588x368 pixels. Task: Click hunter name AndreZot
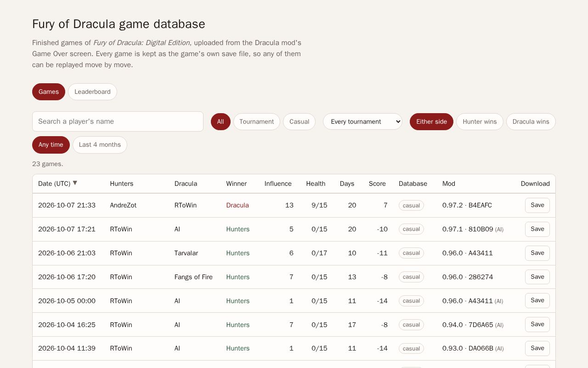(123, 205)
